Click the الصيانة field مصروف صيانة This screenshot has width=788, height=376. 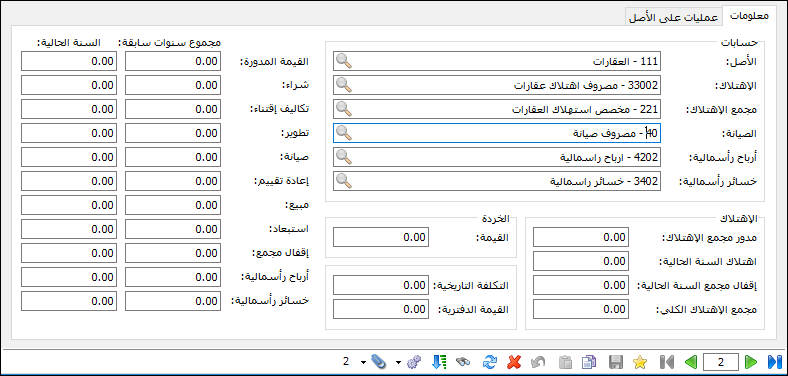coord(497,133)
